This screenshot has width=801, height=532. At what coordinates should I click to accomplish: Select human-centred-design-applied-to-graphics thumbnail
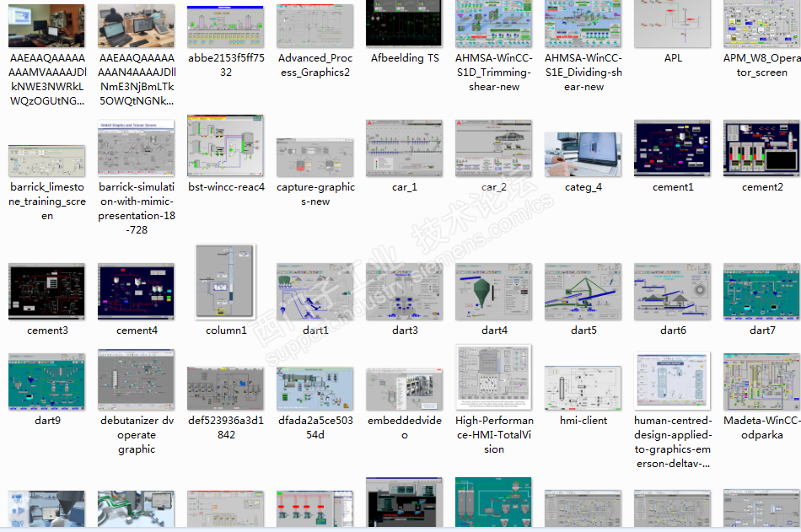[x=672, y=381]
